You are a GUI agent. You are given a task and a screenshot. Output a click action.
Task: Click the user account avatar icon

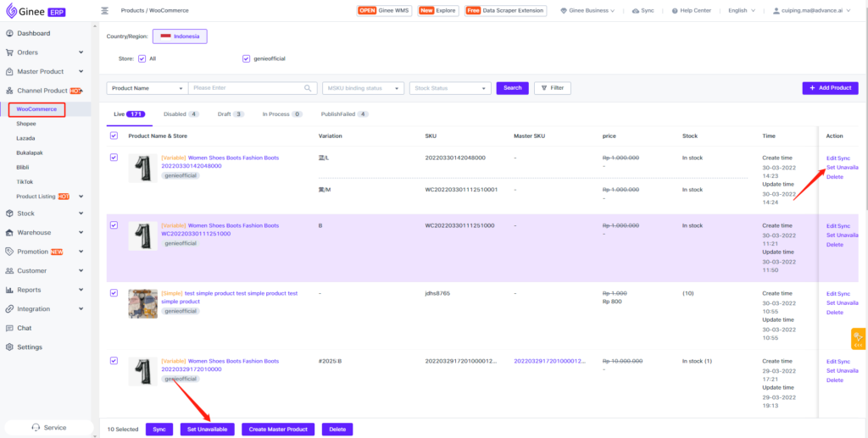pos(776,10)
